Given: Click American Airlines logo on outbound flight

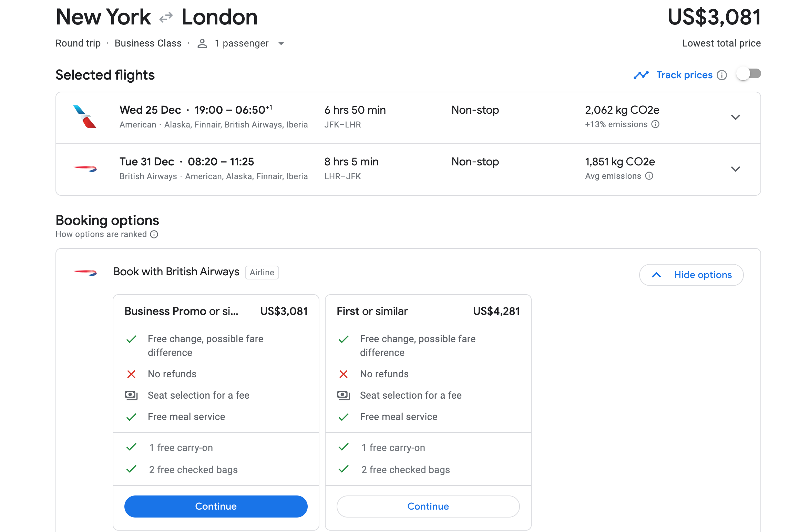Looking at the screenshot, I should (85, 117).
